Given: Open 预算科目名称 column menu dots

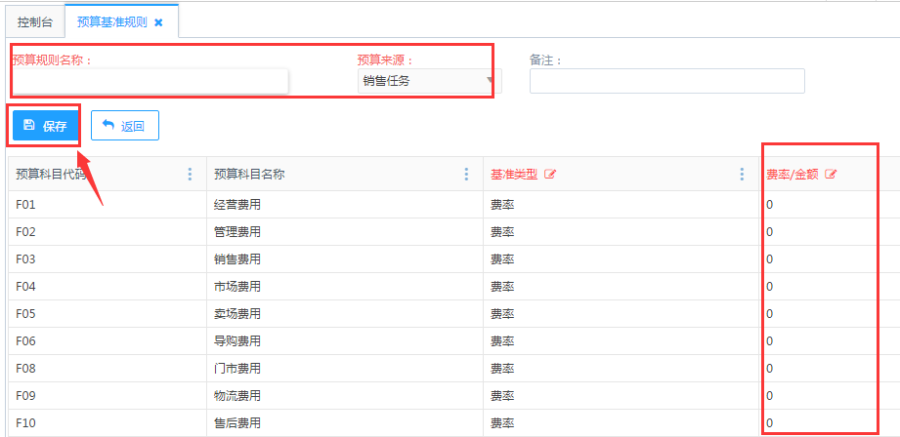Looking at the screenshot, I should click(x=466, y=174).
